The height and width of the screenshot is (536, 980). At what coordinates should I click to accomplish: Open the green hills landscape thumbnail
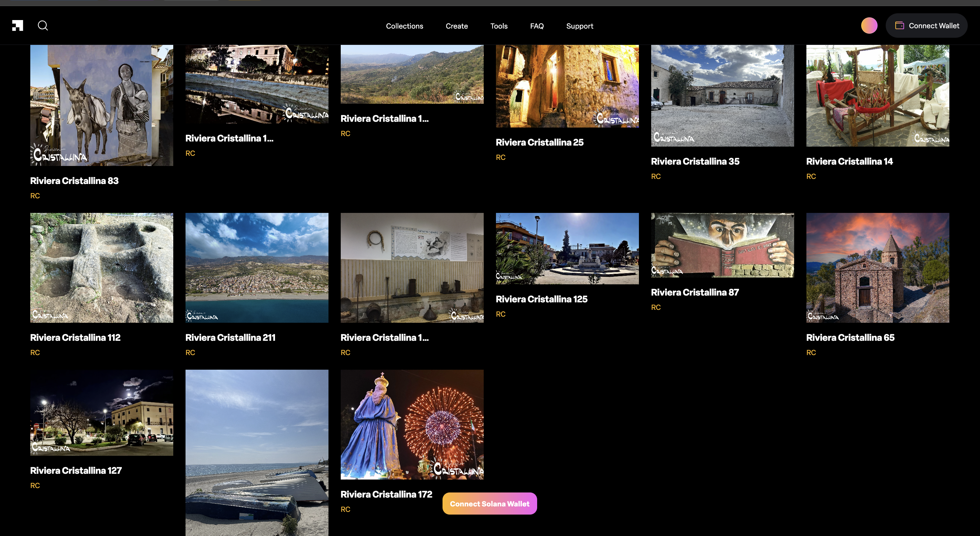click(412, 74)
